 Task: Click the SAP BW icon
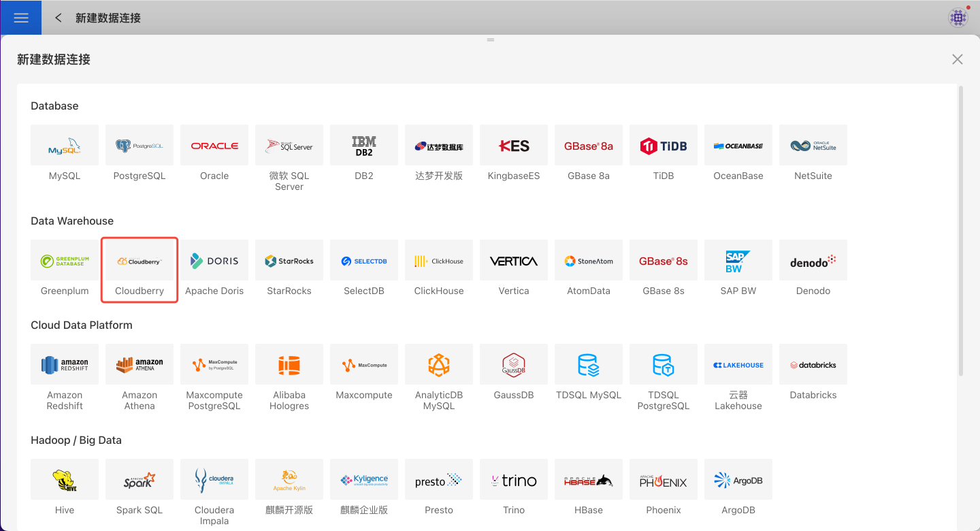(738, 261)
